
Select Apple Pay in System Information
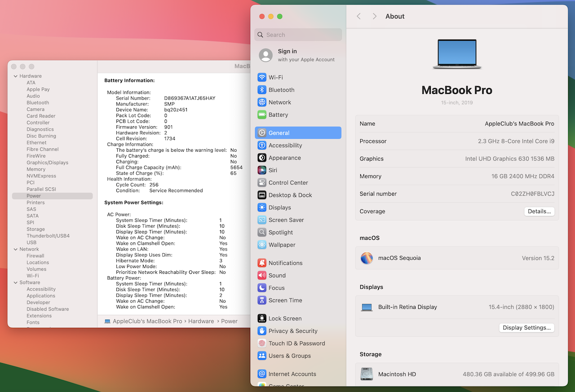[x=38, y=89]
